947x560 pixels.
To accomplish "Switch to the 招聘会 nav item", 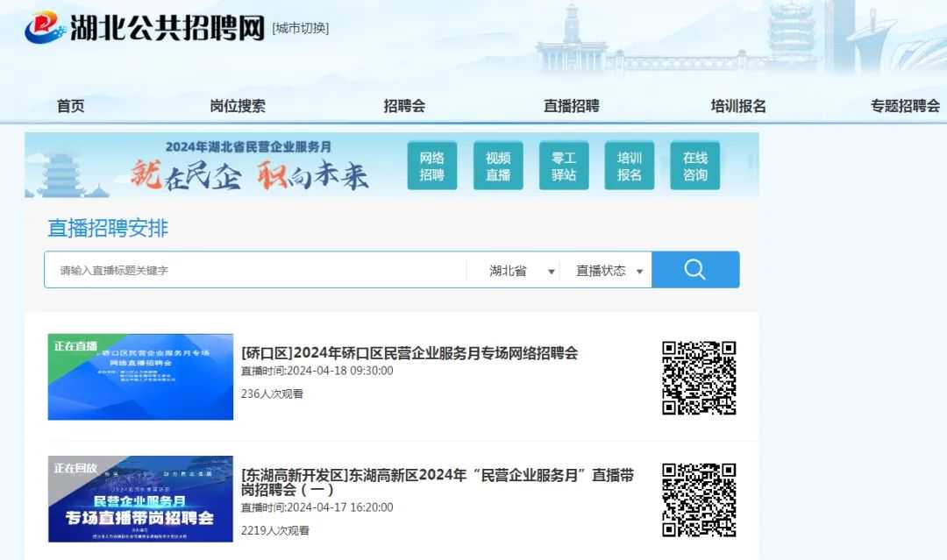I will pyautogui.click(x=404, y=106).
